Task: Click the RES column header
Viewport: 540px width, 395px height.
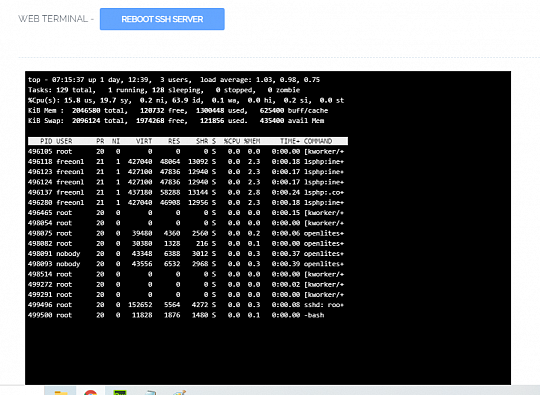Action: click(x=174, y=141)
